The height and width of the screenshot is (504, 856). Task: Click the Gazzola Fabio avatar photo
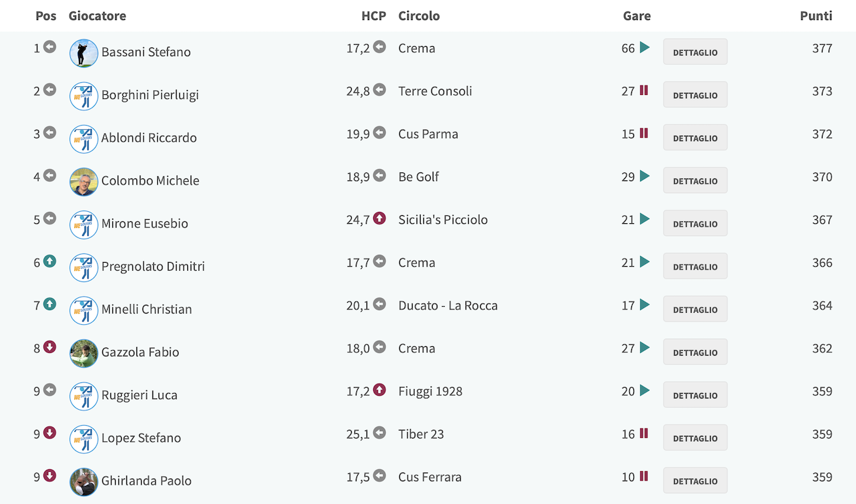pyautogui.click(x=84, y=353)
